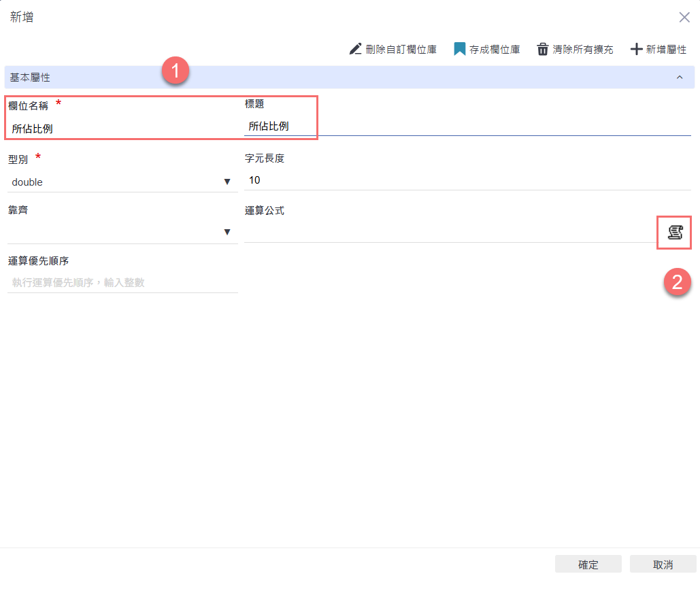The width and height of the screenshot is (700, 591).
Task: Close the 新增 dialog with the X
Action: tap(684, 18)
